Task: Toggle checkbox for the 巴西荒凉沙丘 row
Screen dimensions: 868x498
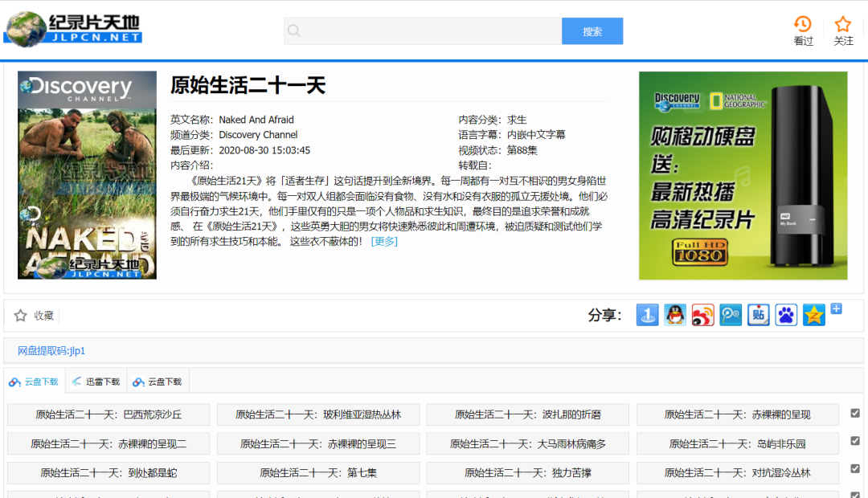Action: (855, 413)
